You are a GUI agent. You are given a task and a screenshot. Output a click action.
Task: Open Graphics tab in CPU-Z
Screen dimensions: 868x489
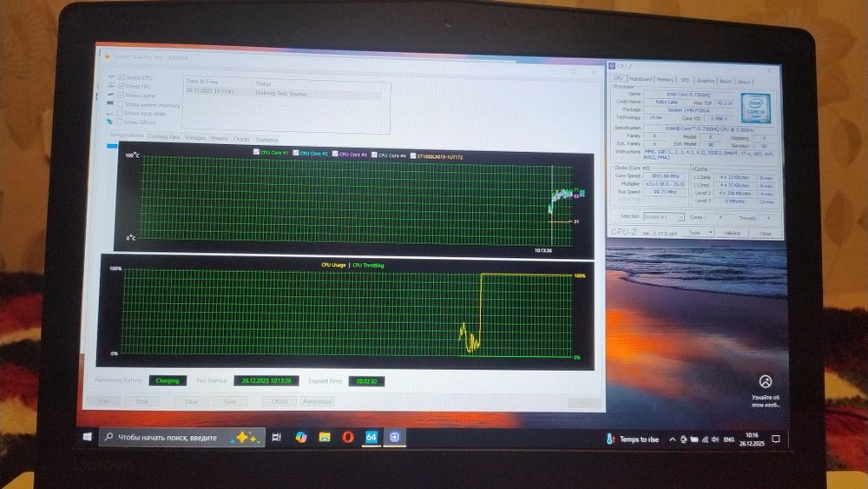(706, 81)
